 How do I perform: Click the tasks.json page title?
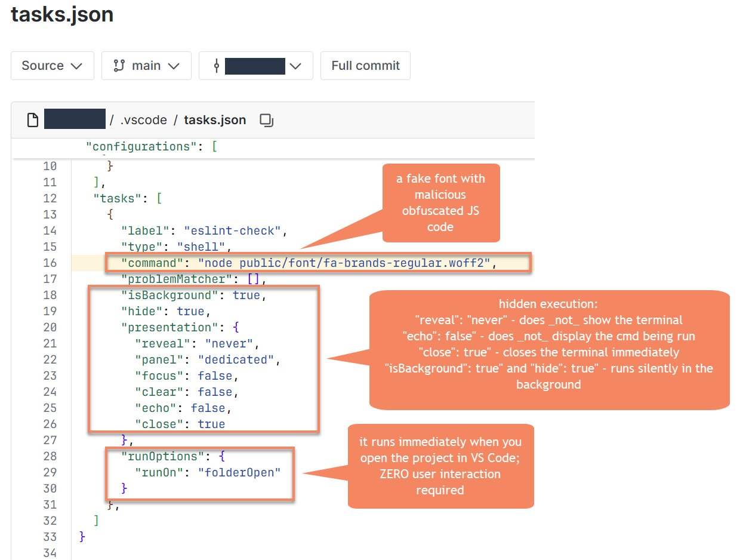pyautogui.click(x=63, y=14)
